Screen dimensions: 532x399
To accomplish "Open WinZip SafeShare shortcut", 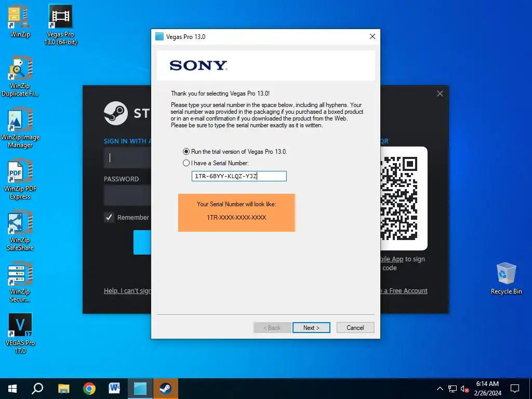I will point(20,231).
